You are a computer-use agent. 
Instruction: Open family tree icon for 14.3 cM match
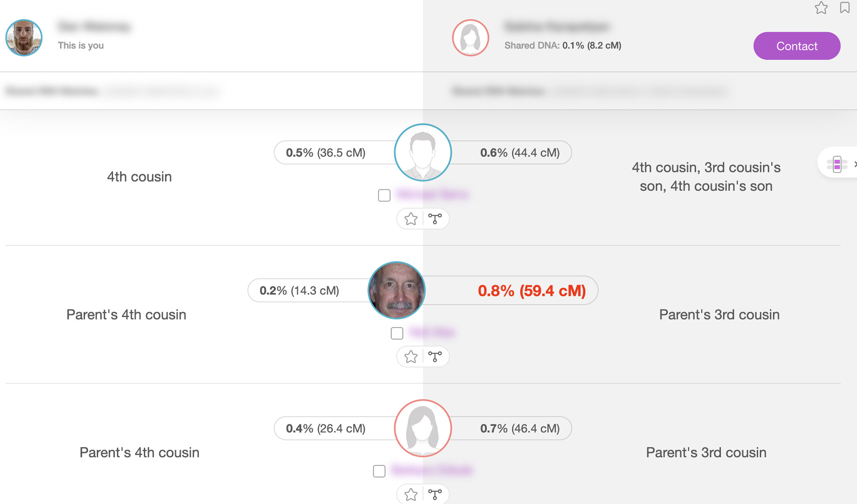point(435,357)
